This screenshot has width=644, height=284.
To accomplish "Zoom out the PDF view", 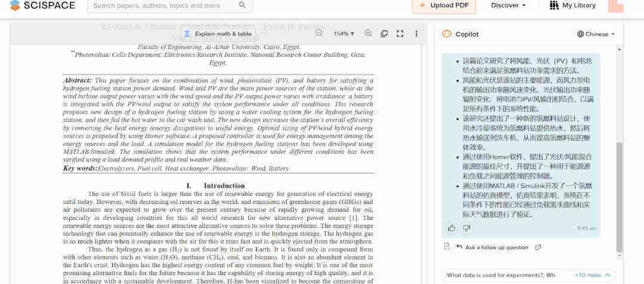I will pos(319,33).
